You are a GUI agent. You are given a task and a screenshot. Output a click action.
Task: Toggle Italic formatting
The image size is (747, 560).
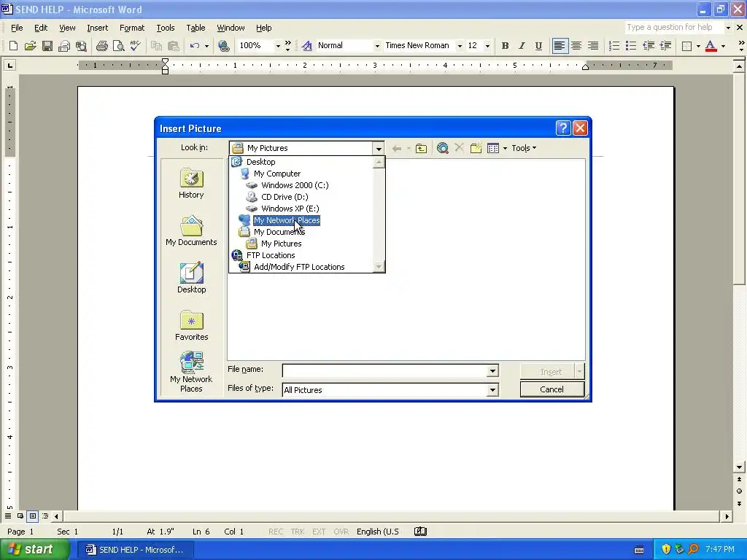tap(522, 46)
